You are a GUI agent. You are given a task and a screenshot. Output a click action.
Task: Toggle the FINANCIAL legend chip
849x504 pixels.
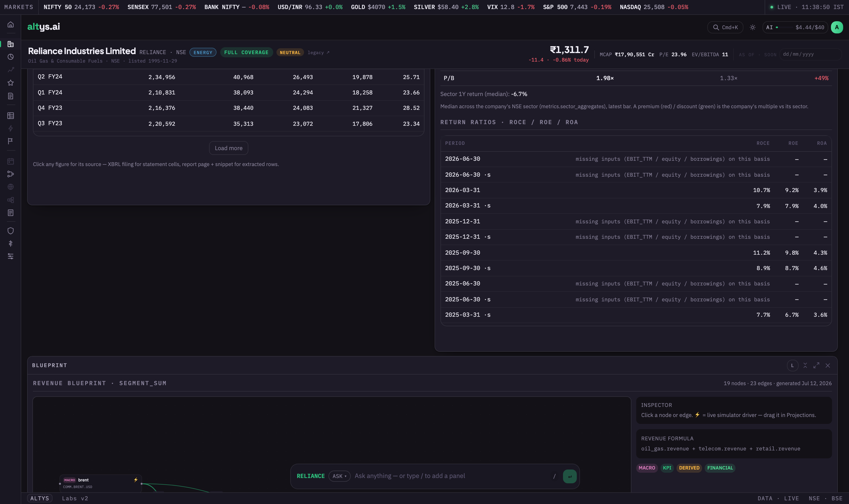(720, 468)
